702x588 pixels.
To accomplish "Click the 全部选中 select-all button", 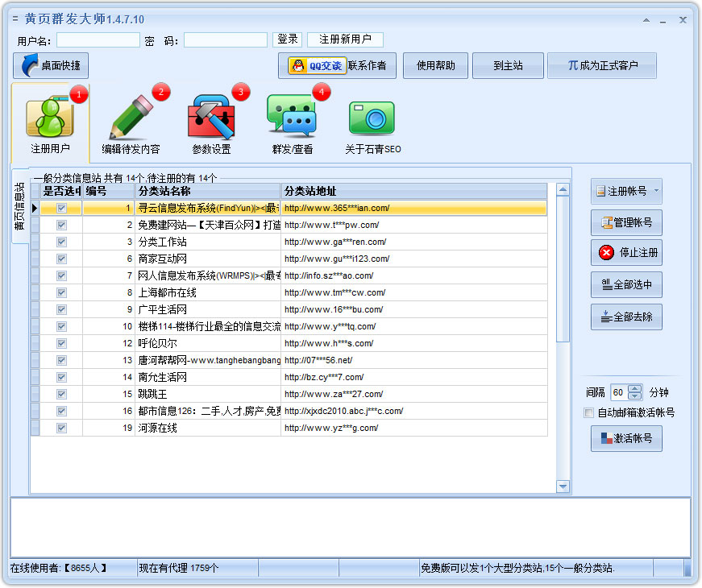I will pyautogui.click(x=626, y=284).
